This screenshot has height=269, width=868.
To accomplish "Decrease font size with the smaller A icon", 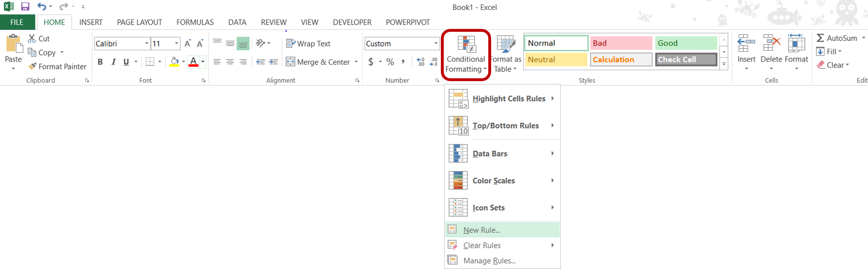I will (200, 44).
